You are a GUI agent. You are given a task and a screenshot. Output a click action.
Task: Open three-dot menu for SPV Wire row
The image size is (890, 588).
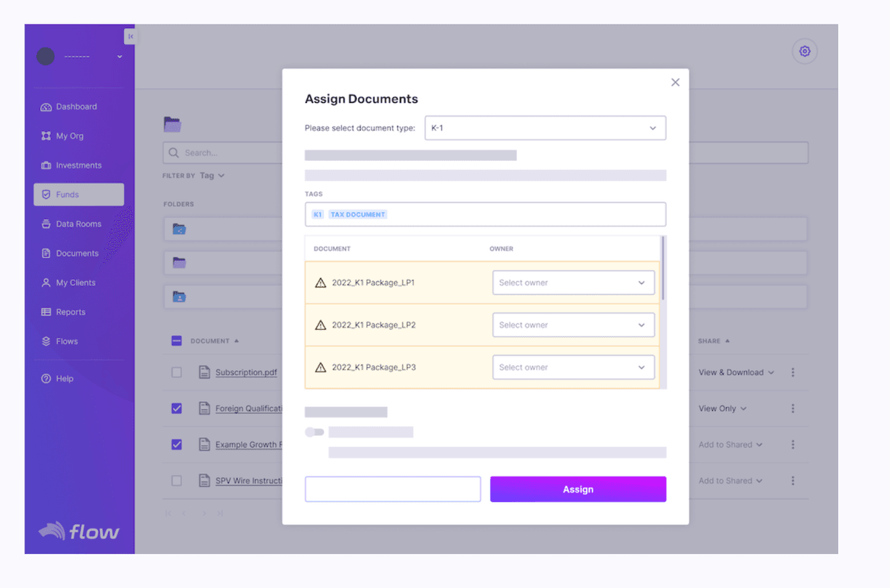(x=793, y=480)
